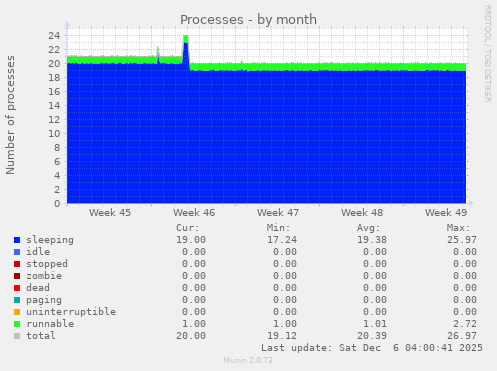Click sleeping average value 19.38
497x371 pixels.
(x=372, y=240)
